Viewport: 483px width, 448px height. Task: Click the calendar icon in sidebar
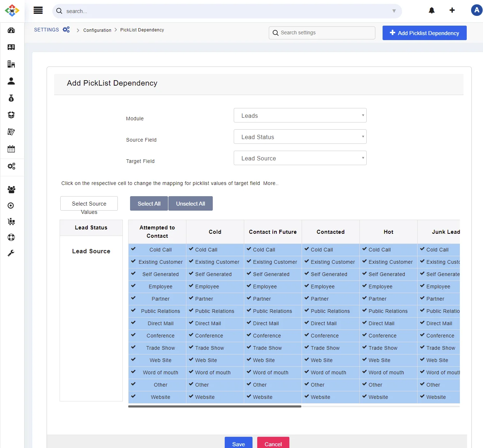[11, 149]
